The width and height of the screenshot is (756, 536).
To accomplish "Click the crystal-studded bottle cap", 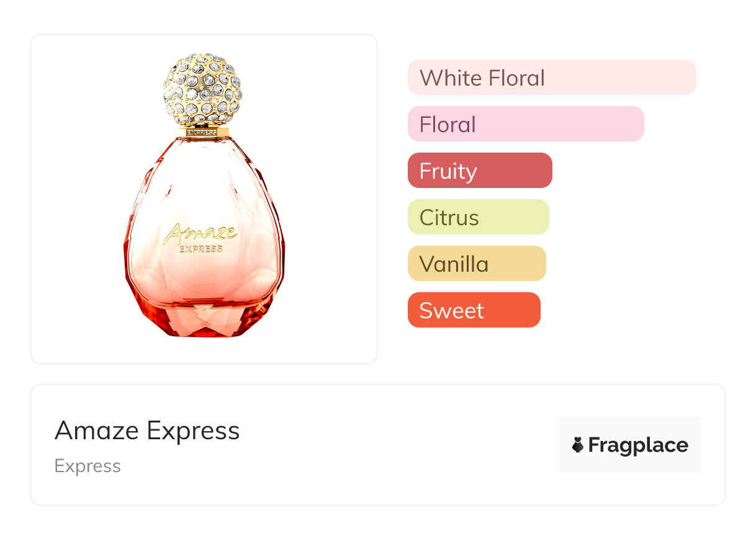I will (x=202, y=90).
